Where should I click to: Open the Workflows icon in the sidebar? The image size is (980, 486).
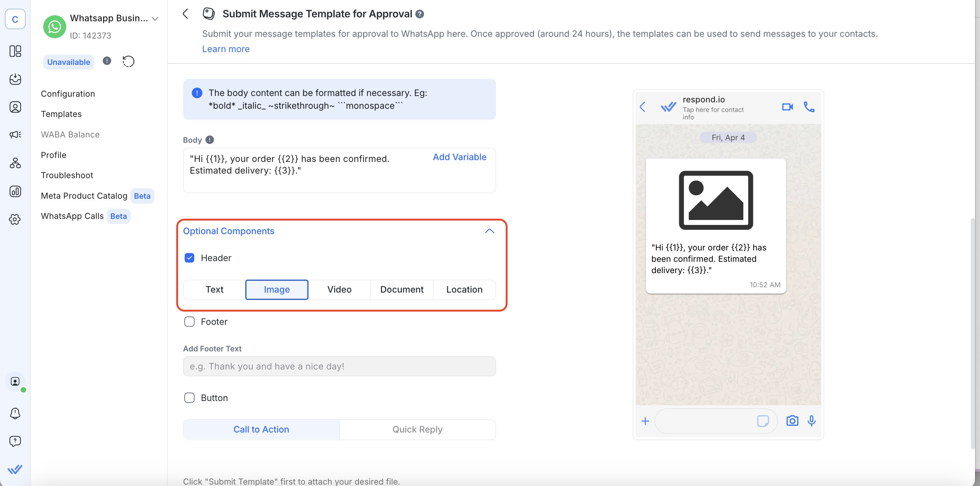(15, 163)
